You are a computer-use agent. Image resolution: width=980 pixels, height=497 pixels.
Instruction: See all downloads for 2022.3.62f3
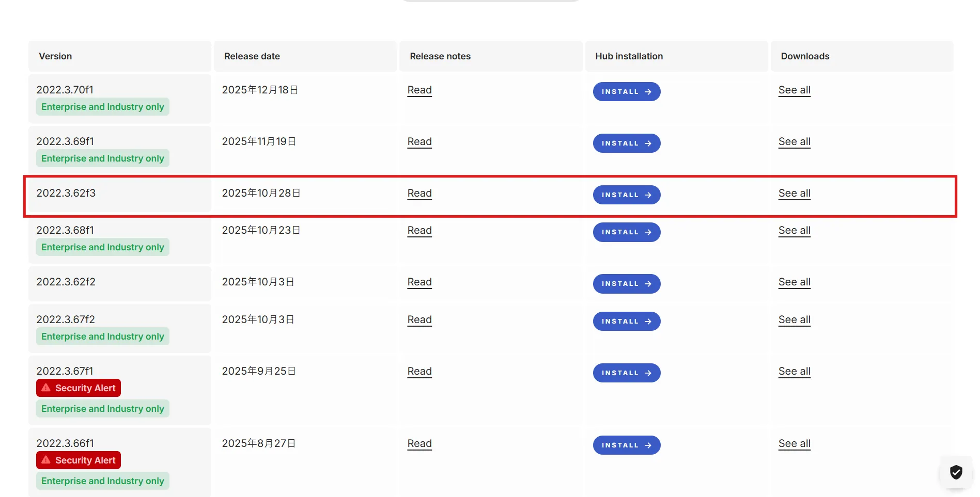click(794, 193)
